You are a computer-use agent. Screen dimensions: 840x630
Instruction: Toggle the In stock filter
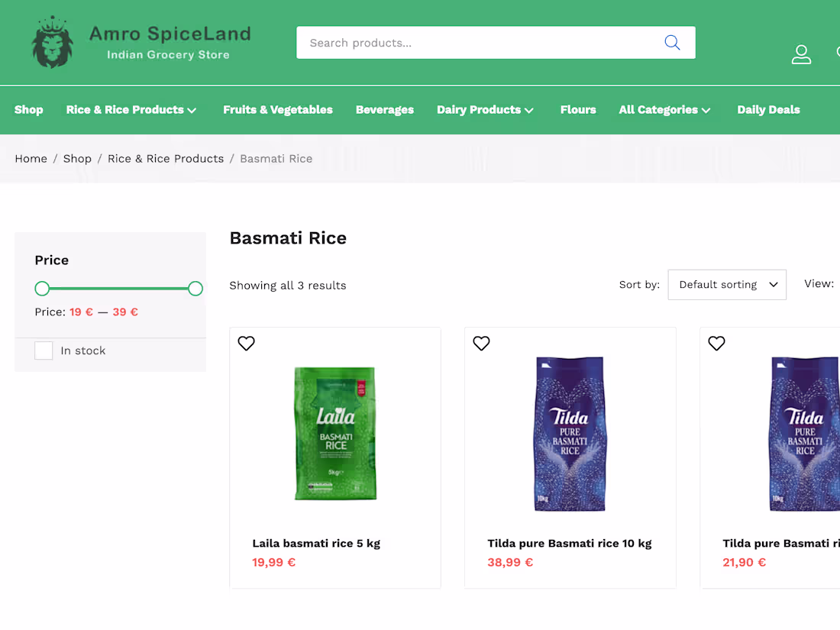point(44,350)
